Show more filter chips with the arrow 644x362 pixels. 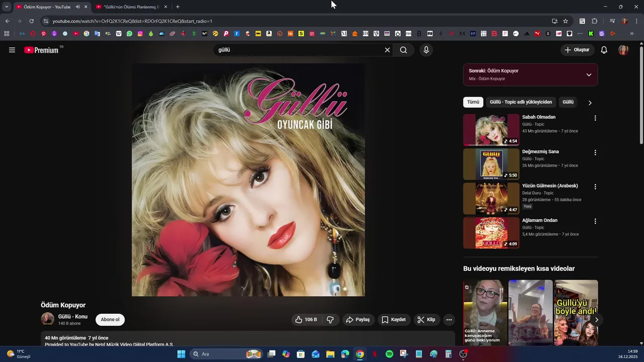pyautogui.click(x=590, y=103)
